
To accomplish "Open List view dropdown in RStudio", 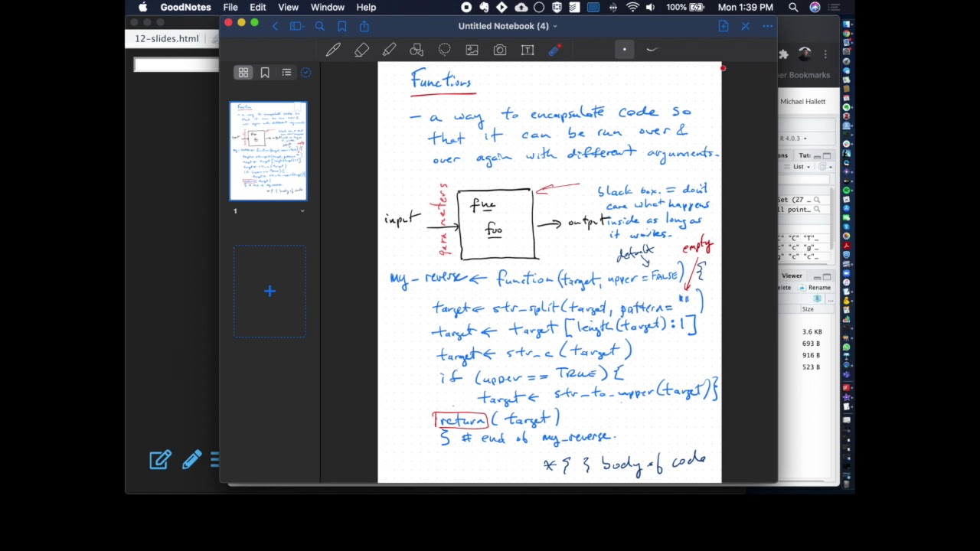I will 800,167.
